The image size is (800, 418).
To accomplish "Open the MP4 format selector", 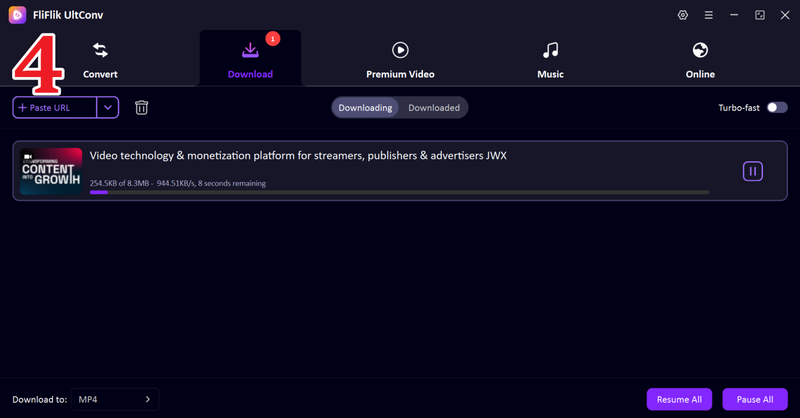I will tap(115, 399).
